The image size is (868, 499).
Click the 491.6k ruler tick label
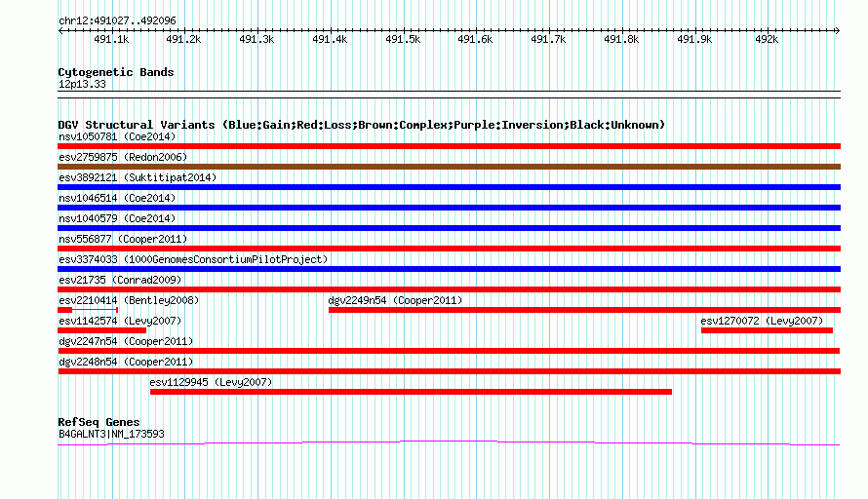(x=475, y=39)
